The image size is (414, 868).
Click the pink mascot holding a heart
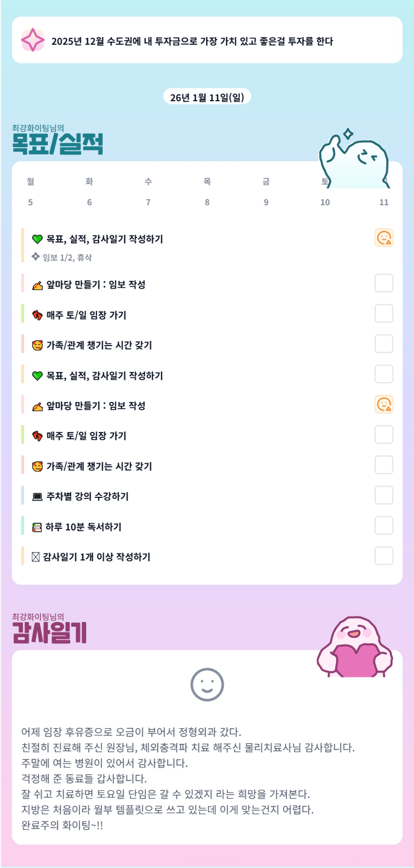[x=354, y=648]
